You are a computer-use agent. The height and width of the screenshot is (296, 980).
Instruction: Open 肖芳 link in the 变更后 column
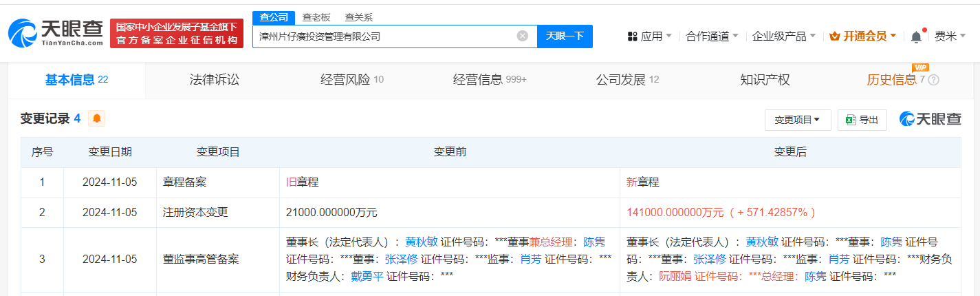click(x=839, y=260)
